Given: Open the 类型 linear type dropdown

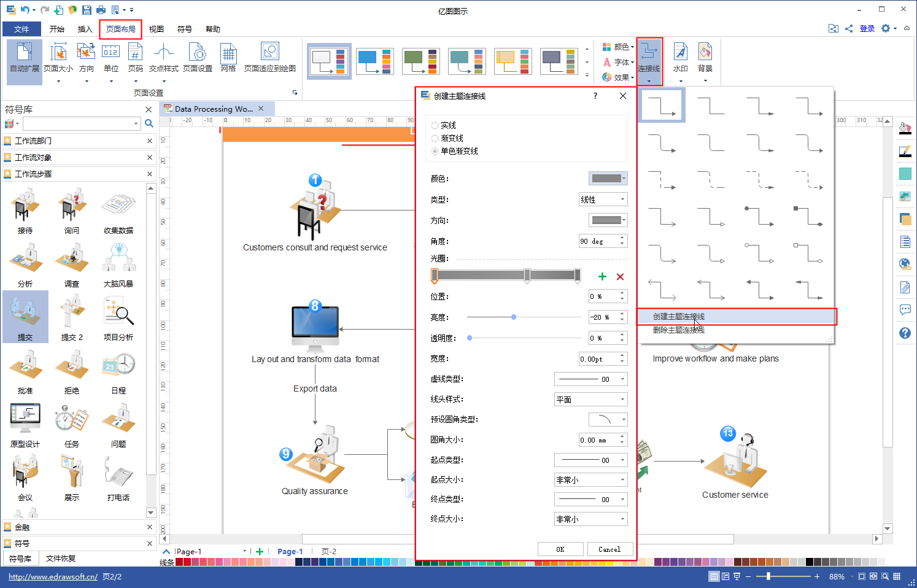Looking at the screenshot, I should 603,199.
